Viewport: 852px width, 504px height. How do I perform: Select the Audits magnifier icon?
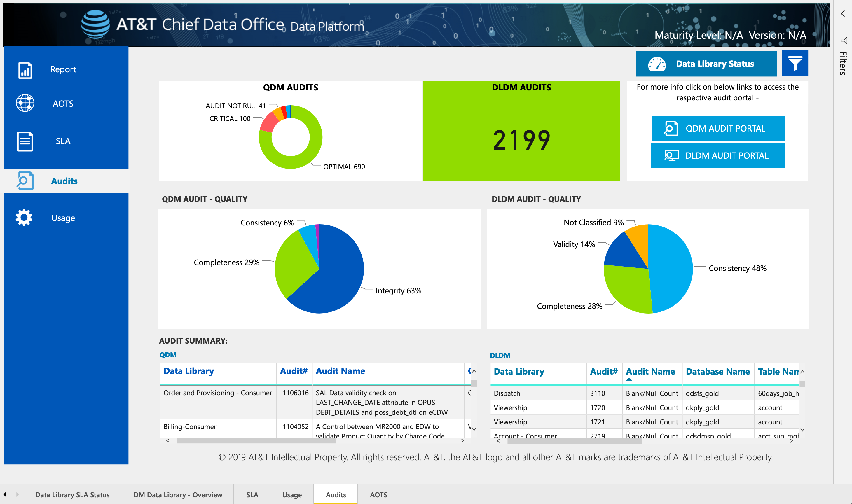point(25,180)
